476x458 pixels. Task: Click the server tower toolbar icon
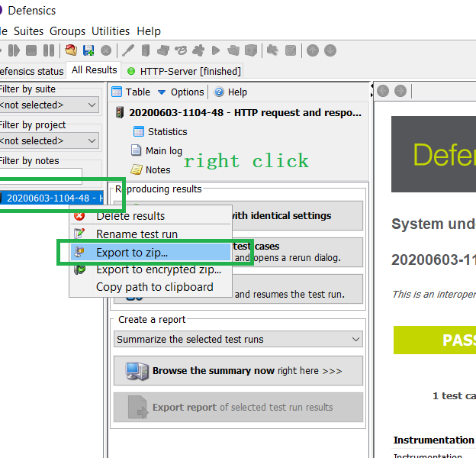(146, 50)
